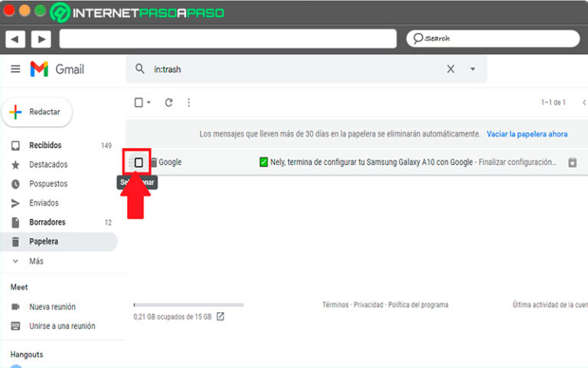Refresh the message list

[168, 103]
